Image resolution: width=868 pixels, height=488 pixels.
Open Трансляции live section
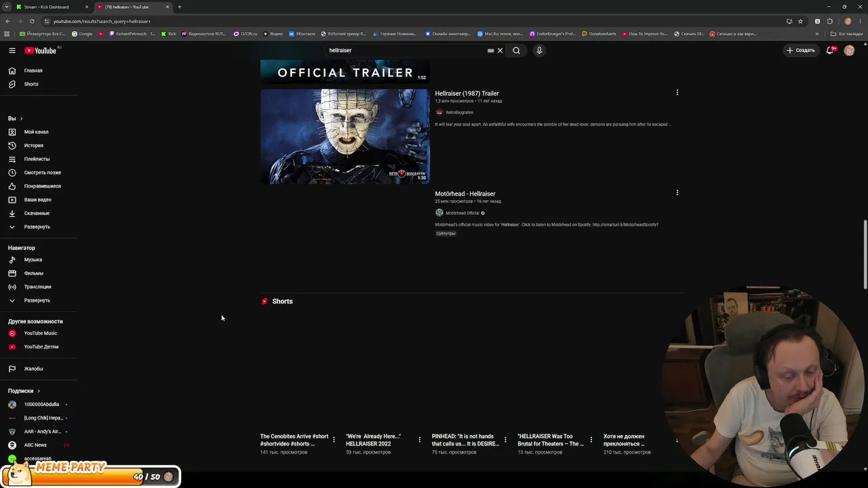37,287
